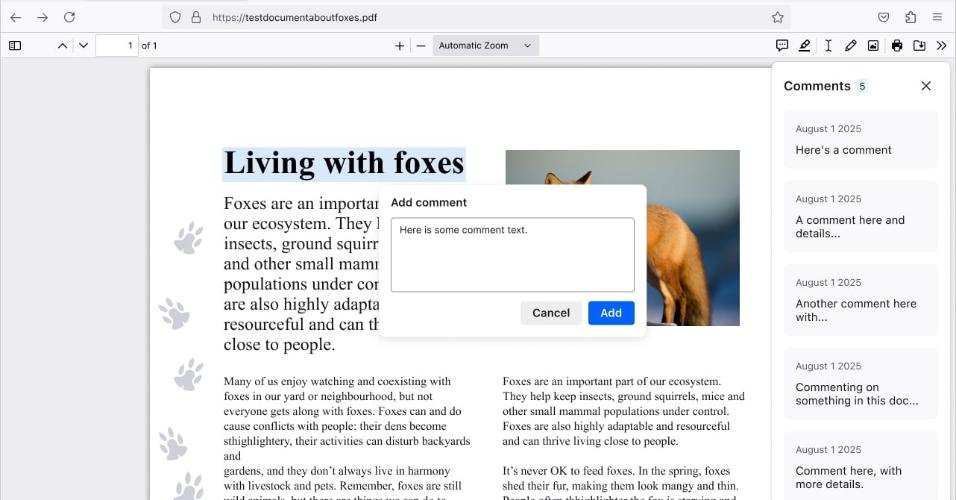Screen dimensions: 956x500
Task: Print the PDF document
Action: (x=897, y=45)
